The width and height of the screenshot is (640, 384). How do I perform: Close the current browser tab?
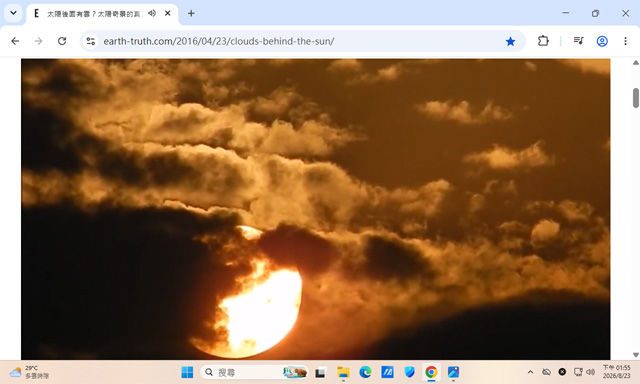(167, 13)
